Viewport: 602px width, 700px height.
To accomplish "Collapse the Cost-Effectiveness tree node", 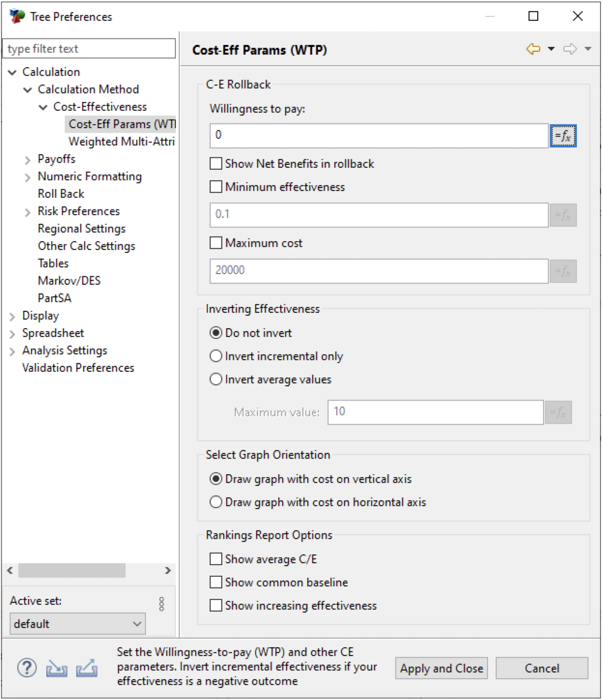I will (43, 107).
